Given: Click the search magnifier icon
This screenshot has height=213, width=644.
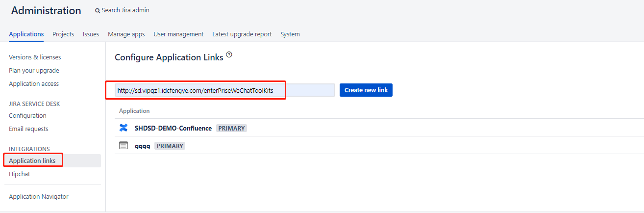Looking at the screenshot, I should pos(98,10).
